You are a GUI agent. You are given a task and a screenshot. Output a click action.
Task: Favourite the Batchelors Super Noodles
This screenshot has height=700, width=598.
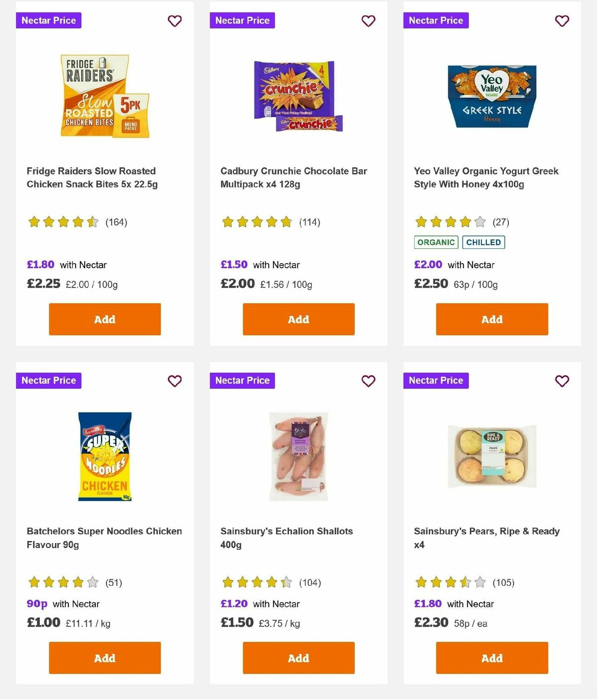point(174,381)
